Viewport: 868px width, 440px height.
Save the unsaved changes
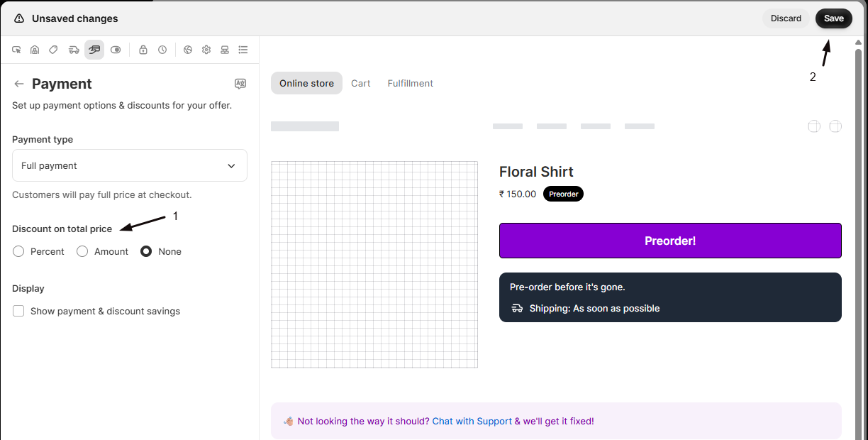834,18
